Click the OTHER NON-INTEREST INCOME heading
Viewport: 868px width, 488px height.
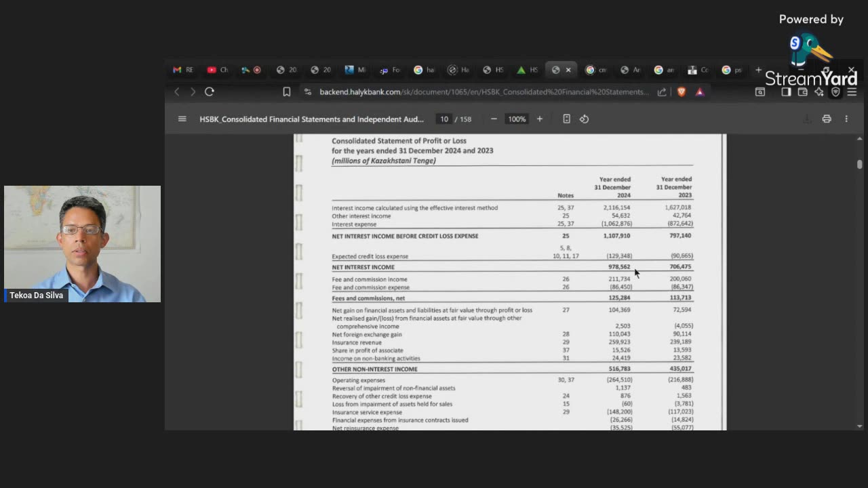pyautogui.click(x=375, y=369)
